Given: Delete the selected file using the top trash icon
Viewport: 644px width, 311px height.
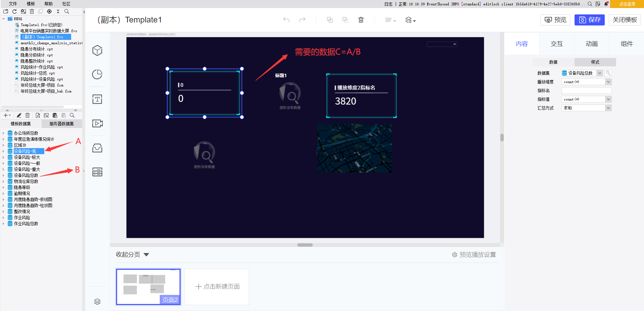Looking at the screenshot, I should coord(32,11).
